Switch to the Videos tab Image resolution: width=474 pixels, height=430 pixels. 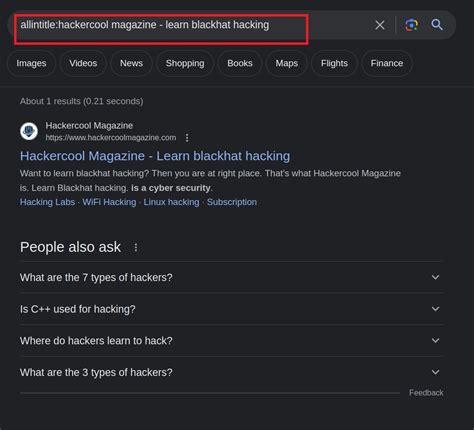[83, 63]
